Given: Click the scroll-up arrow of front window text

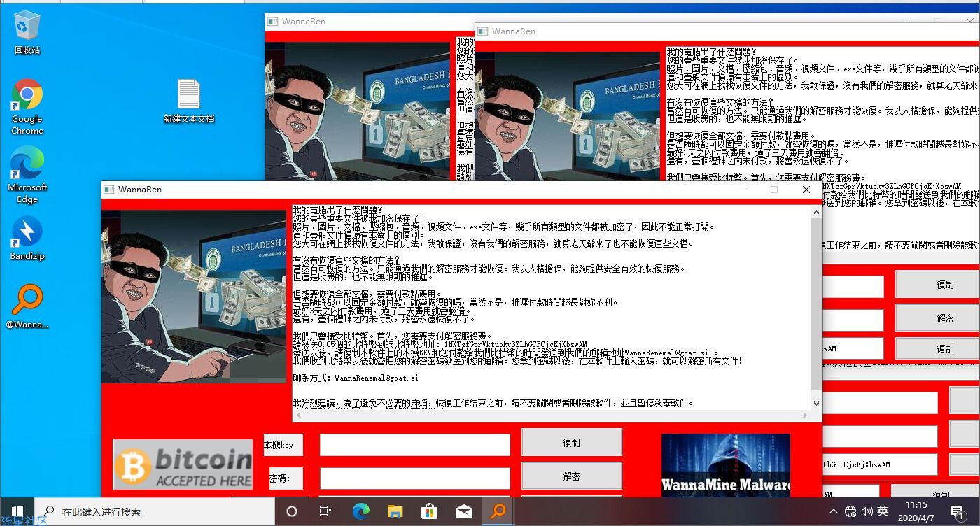Looking at the screenshot, I should tap(816, 211).
